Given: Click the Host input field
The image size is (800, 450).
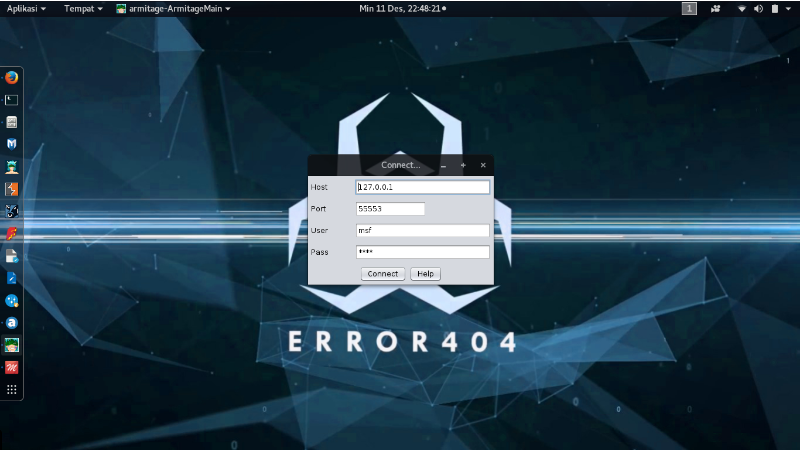Looking at the screenshot, I should tap(422, 187).
